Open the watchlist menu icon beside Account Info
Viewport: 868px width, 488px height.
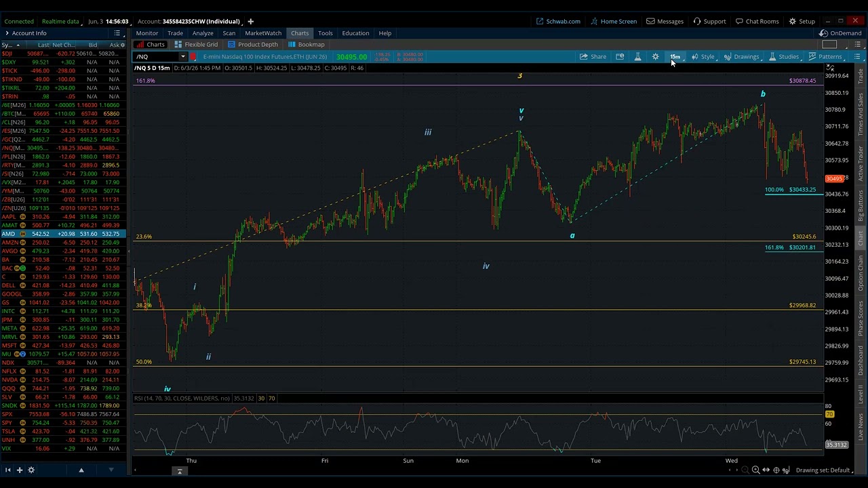pyautogui.click(x=117, y=33)
